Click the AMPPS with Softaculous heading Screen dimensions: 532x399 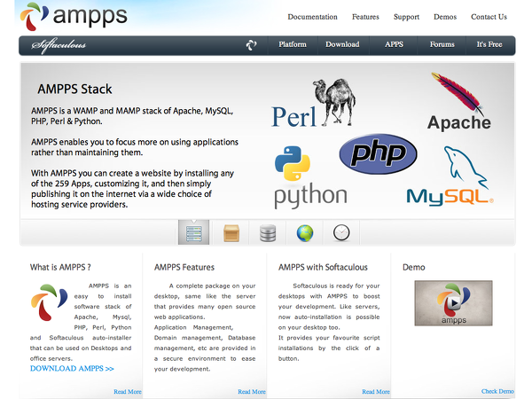tap(323, 268)
